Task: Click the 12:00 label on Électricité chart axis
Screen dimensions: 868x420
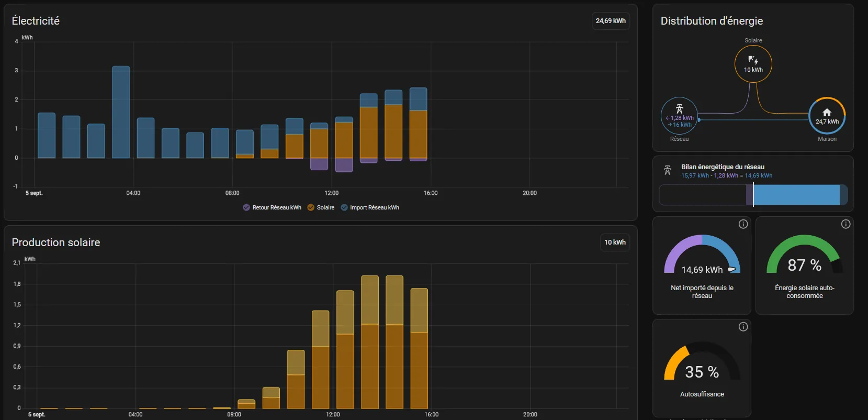Action: [x=331, y=193]
